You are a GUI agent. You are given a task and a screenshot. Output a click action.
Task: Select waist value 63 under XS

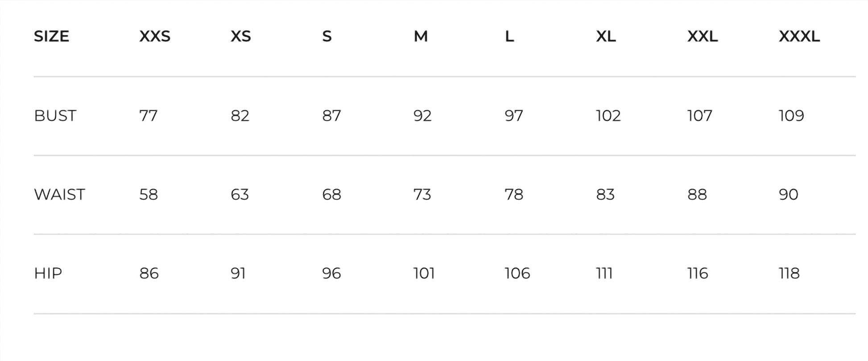click(240, 195)
